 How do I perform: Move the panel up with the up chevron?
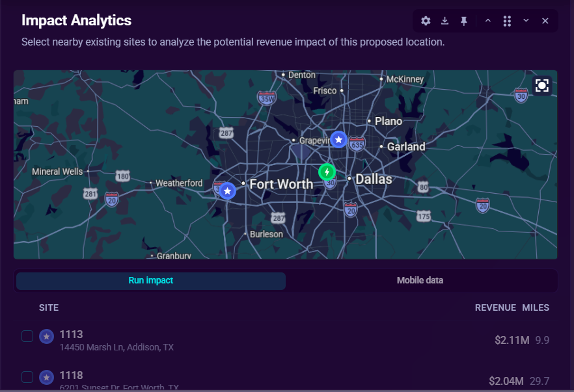click(x=488, y=21)
